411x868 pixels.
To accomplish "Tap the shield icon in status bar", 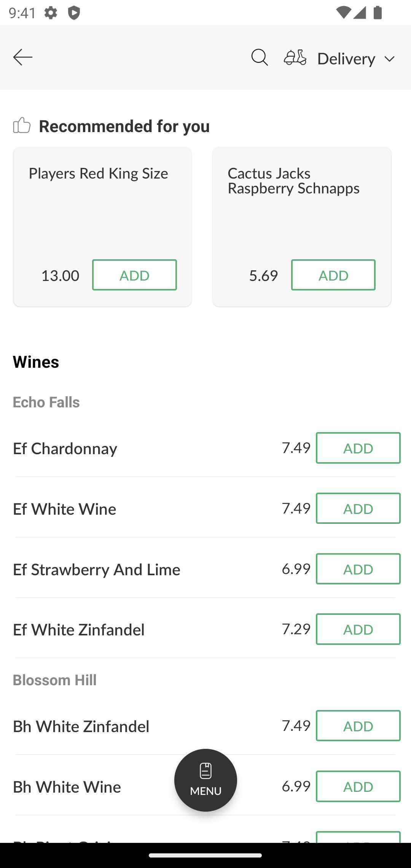I will click(74, 13).
